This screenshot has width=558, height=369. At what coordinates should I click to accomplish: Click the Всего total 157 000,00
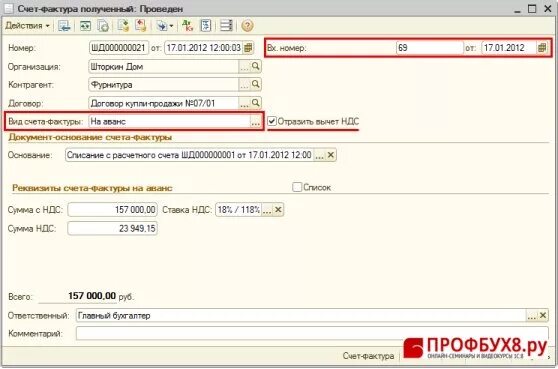92,296
